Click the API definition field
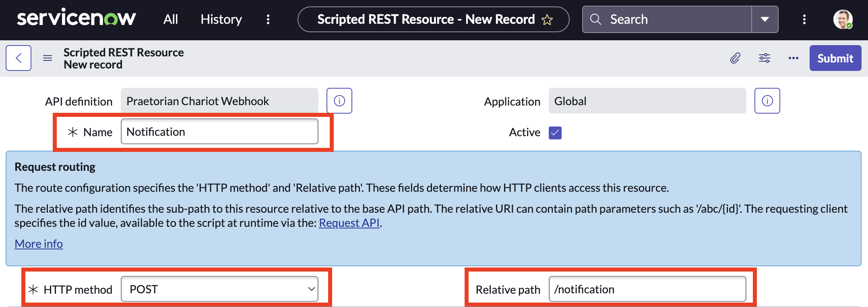 click(219, 101)
